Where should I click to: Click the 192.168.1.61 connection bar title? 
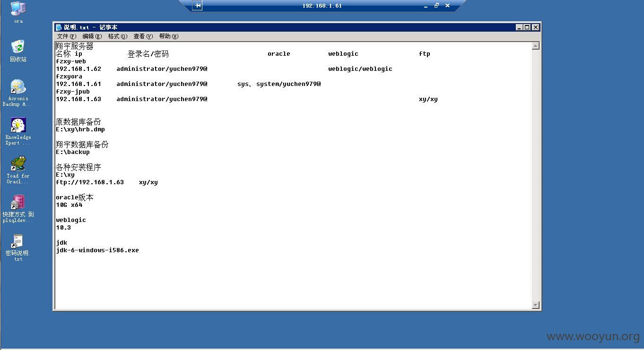[x=322, y=6]
